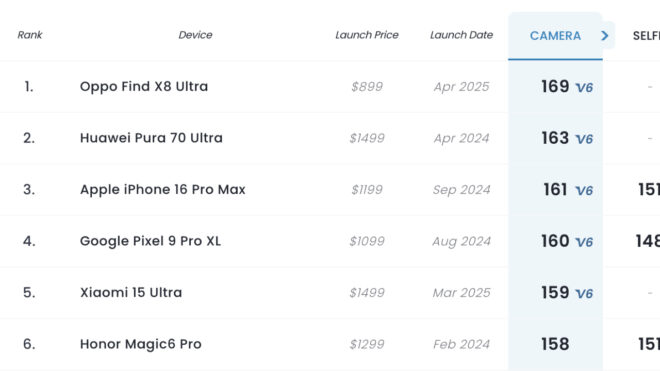Open Google Pixel 9 Pro XL page
The image size is (660, 371).
pyautogui.click(x=150, y=241)
